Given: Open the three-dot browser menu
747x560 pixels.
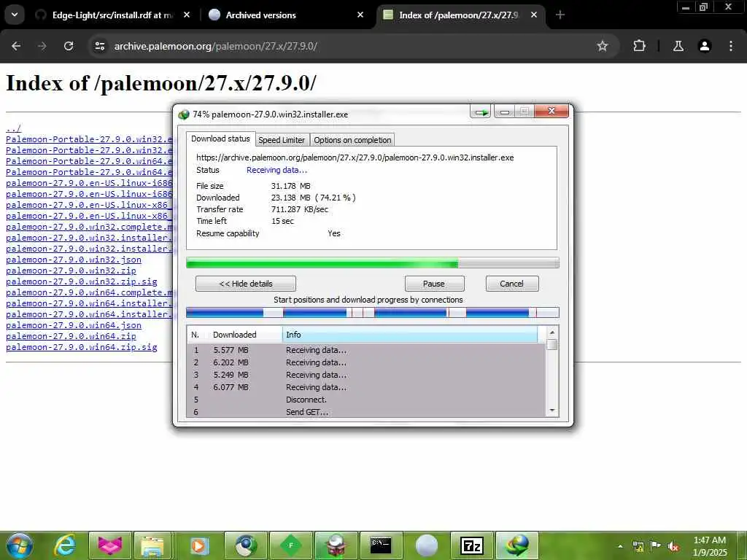Looking at the screenshot, I should [731, 46].
